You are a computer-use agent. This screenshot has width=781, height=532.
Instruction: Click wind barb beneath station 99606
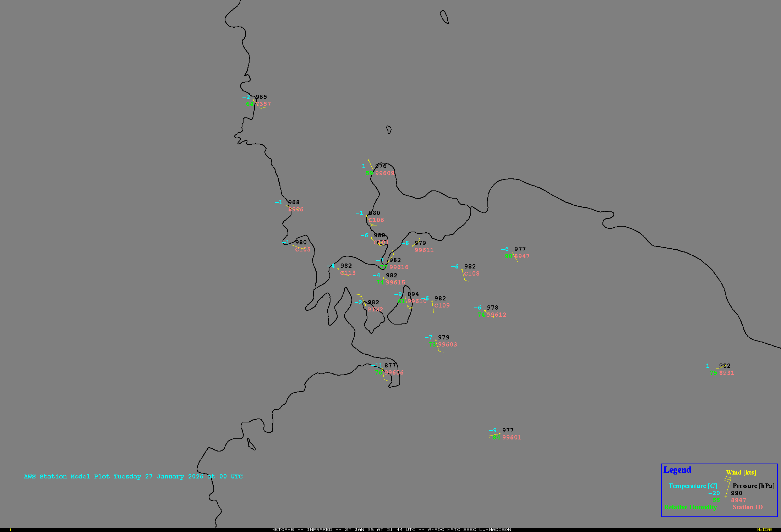(384, 376)
